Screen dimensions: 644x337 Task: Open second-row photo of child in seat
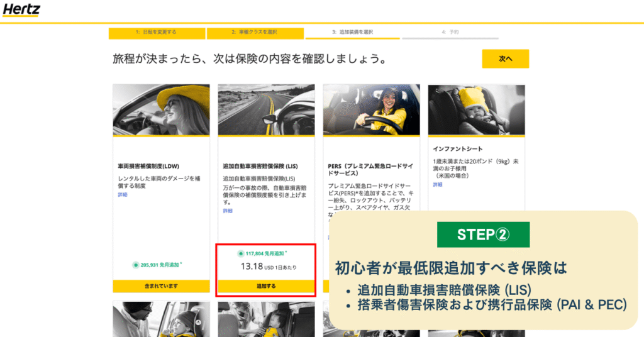pos(266,319)
